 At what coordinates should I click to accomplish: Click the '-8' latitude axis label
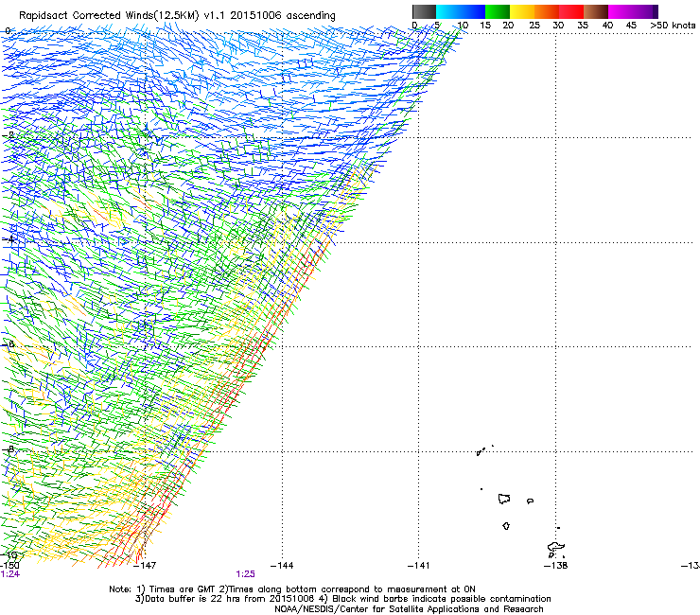9,449
